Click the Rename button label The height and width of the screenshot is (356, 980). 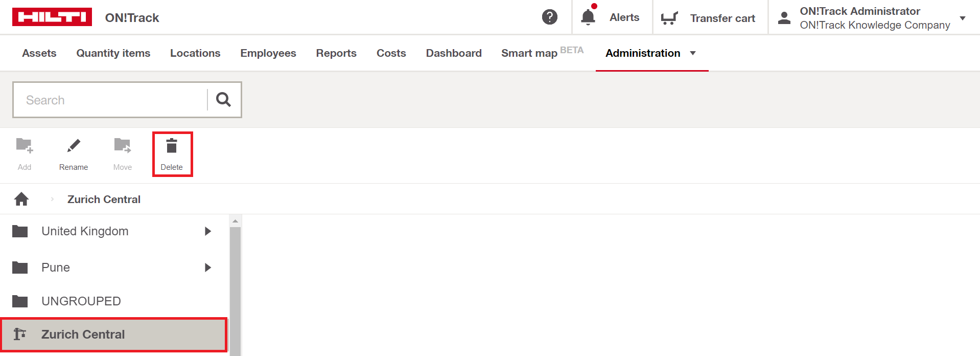tap(74, 167)
